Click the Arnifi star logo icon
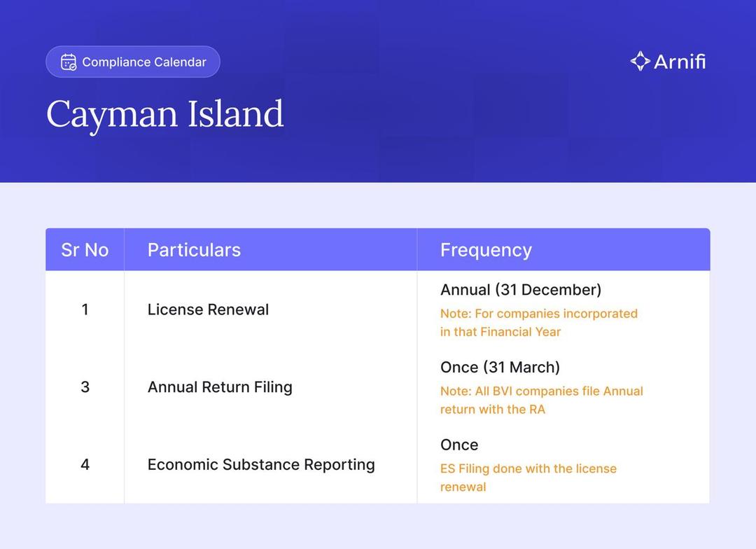 (640, 62)
